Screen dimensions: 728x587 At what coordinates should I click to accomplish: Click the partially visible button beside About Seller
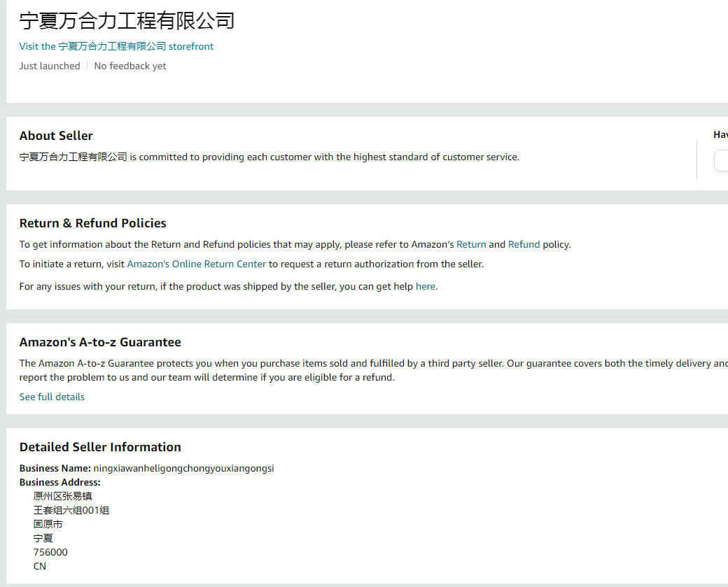tap(721, 161)
